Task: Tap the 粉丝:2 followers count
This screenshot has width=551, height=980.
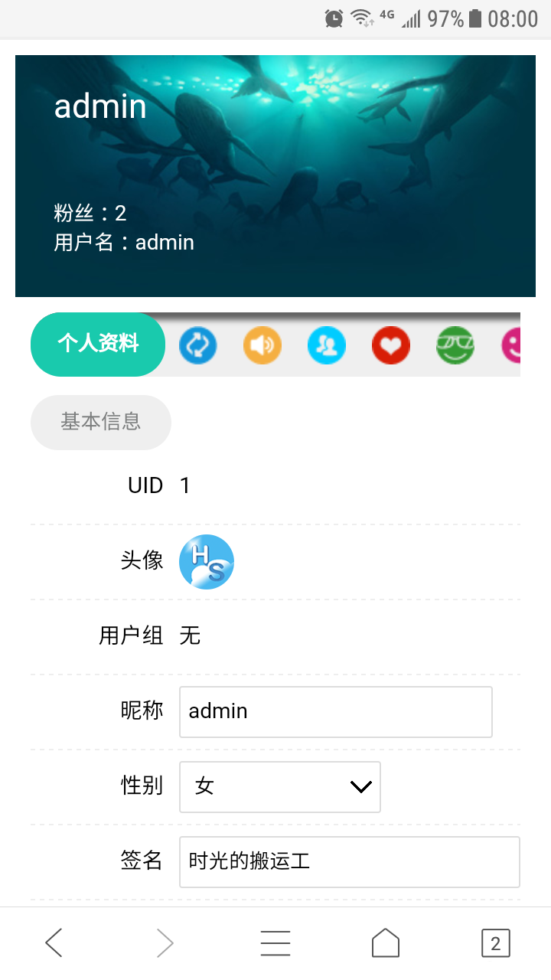Action: point(90,213)
